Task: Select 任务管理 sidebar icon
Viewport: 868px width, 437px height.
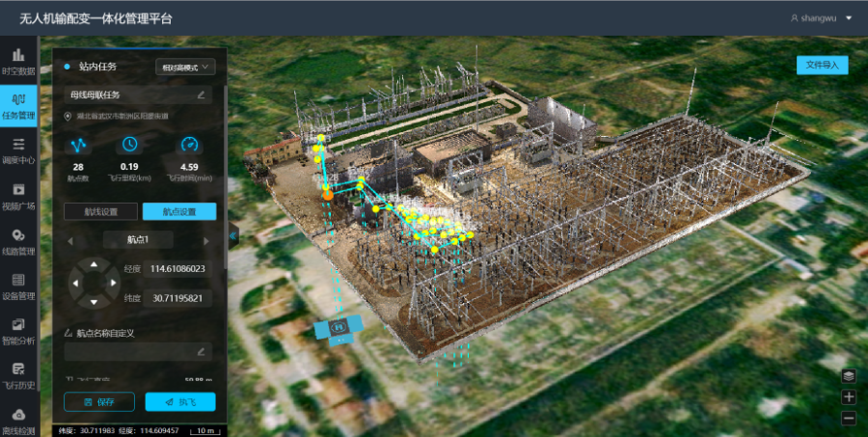Action: pyautogui.click(x=17, y=106)
